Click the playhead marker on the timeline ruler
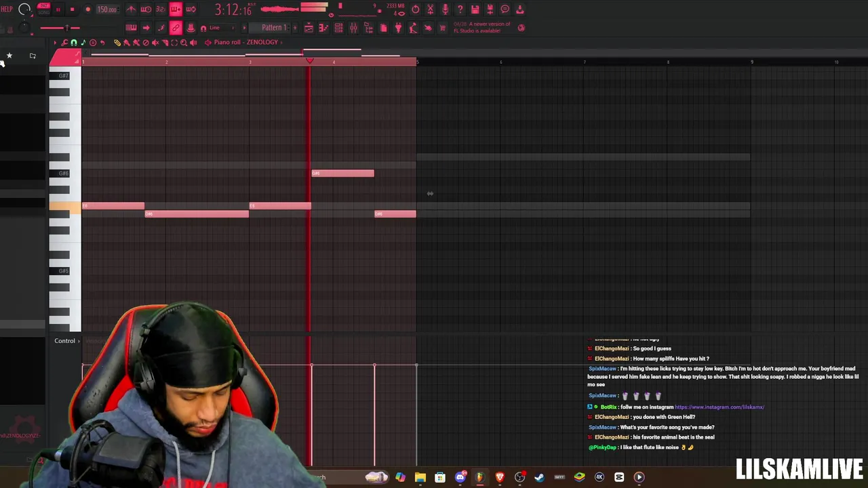868x488 pixels. click(309, 61)
